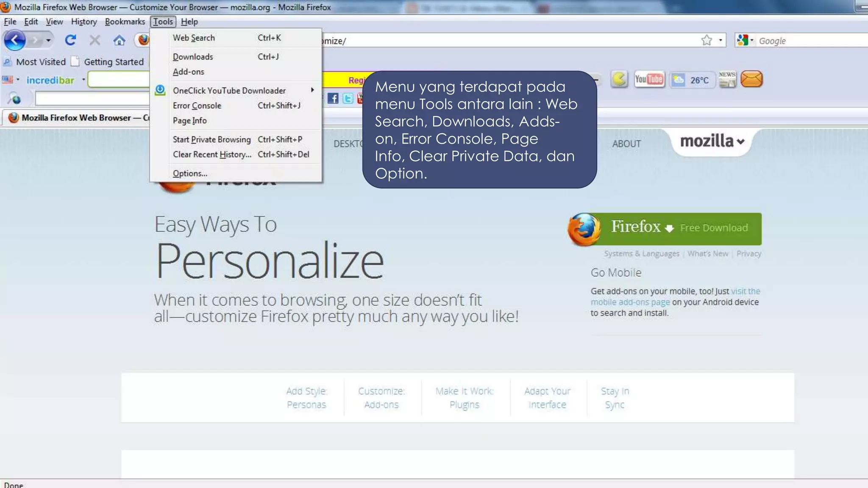The image size is (868, 488).
Task: Follow the mobile add-ons page link
Action: [630, 302]
